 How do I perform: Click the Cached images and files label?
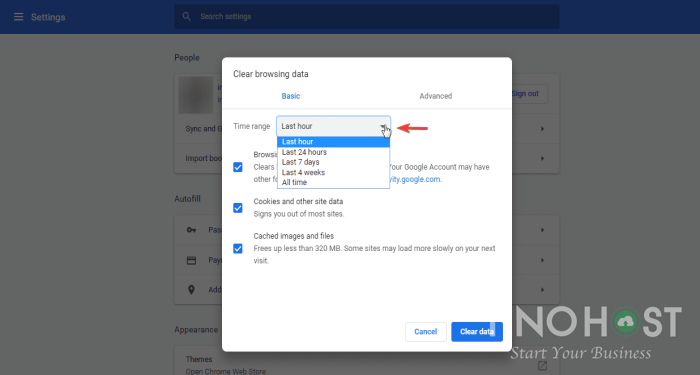click(294, 236)
